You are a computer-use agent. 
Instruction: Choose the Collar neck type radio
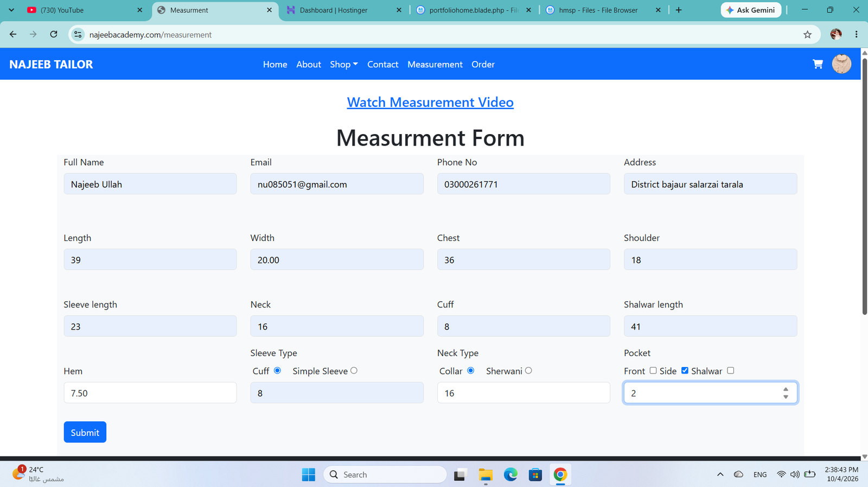[x=470, y=370]
